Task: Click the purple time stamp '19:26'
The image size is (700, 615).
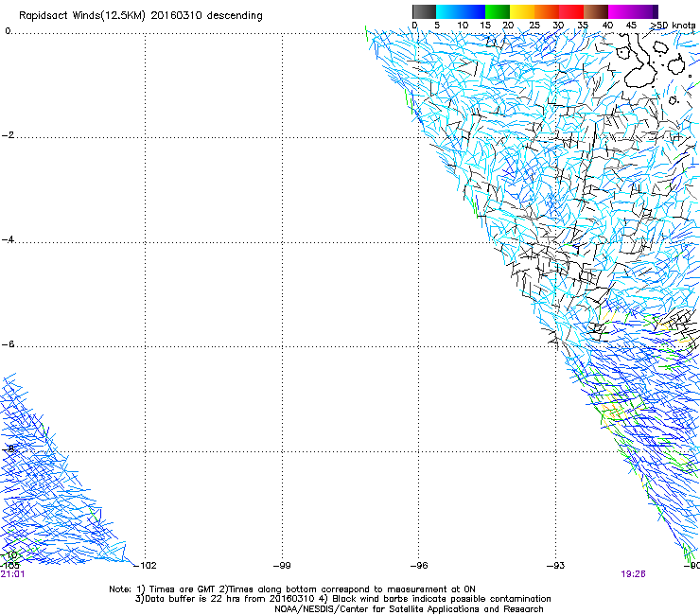Action: coord(633,574)
